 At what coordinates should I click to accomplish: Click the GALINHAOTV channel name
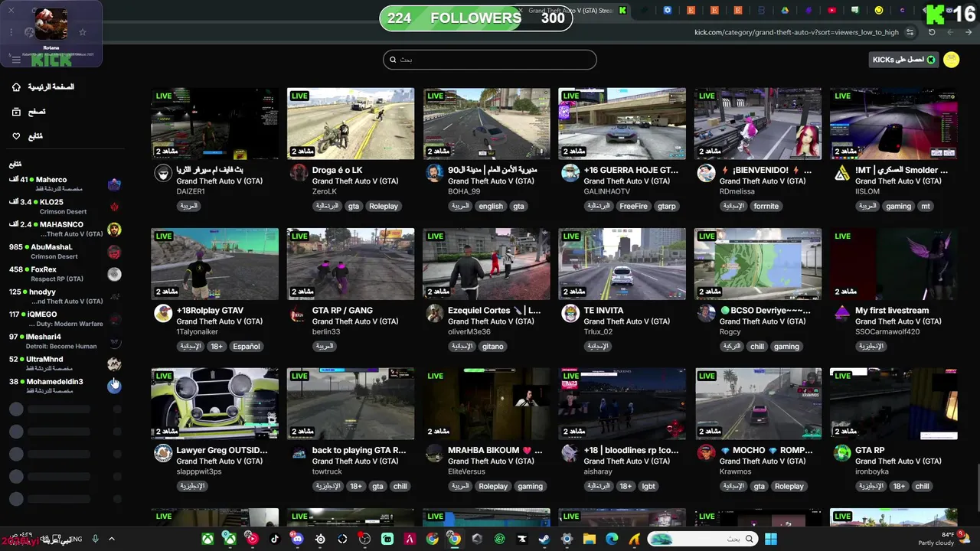pos(607,191)
